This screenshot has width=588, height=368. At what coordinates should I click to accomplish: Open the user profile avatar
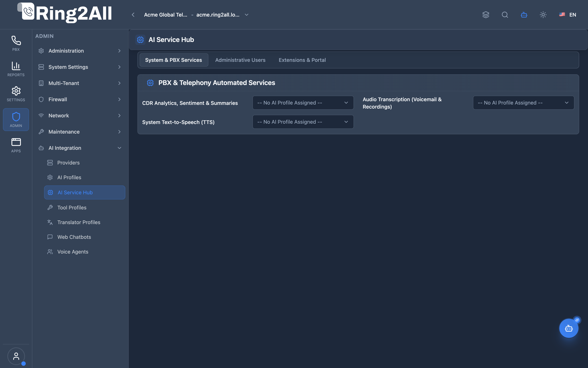(x=16, y=356)
